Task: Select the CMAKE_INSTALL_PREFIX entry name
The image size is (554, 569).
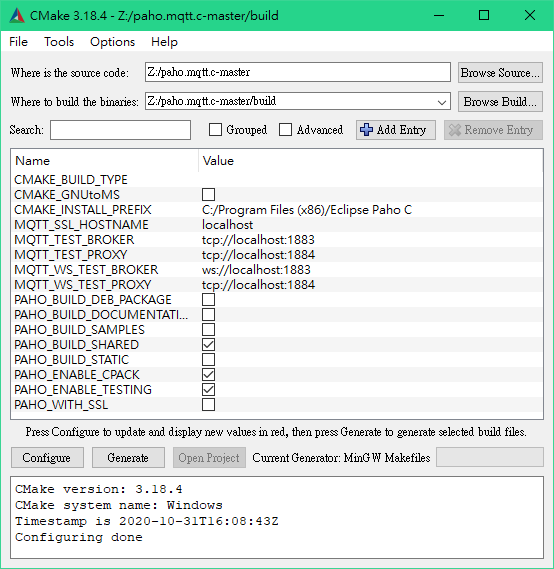Action: pyautogui.click(x=82, y=210)
